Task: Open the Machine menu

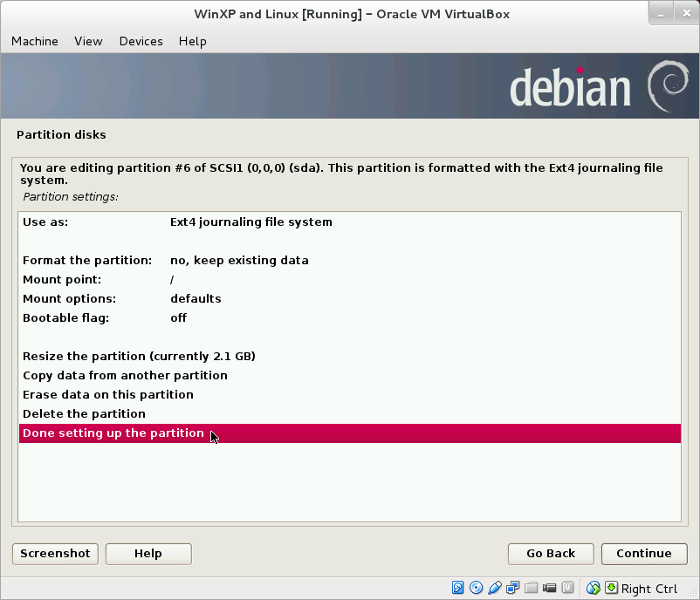Action: click(34, 41)
